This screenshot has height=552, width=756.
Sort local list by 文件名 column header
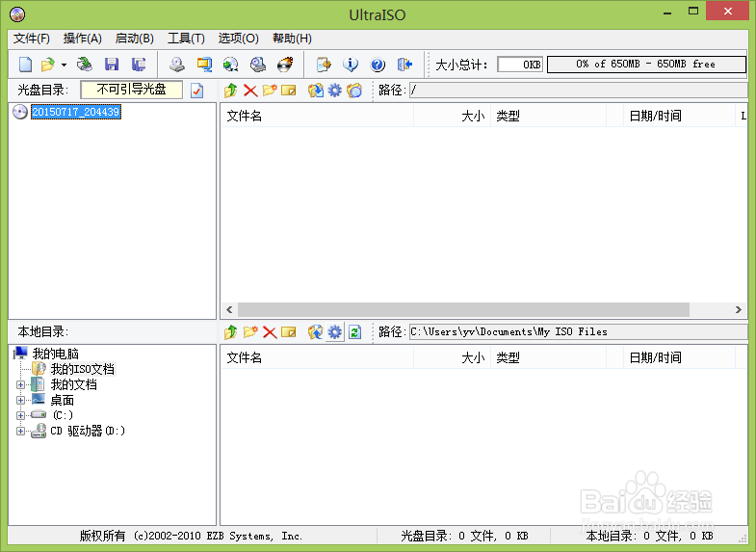pos(317,357)
